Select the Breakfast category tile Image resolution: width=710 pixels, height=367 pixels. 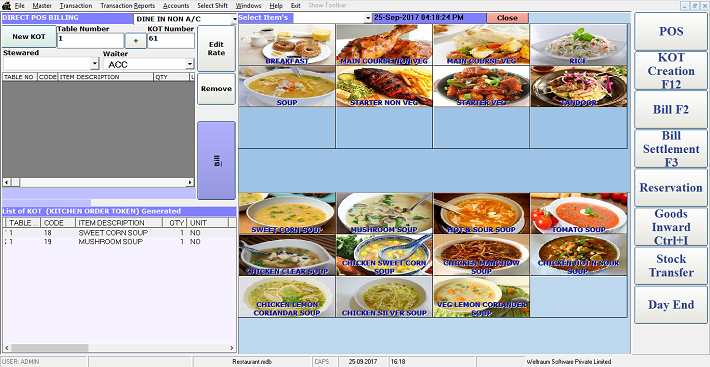(287, 44)
